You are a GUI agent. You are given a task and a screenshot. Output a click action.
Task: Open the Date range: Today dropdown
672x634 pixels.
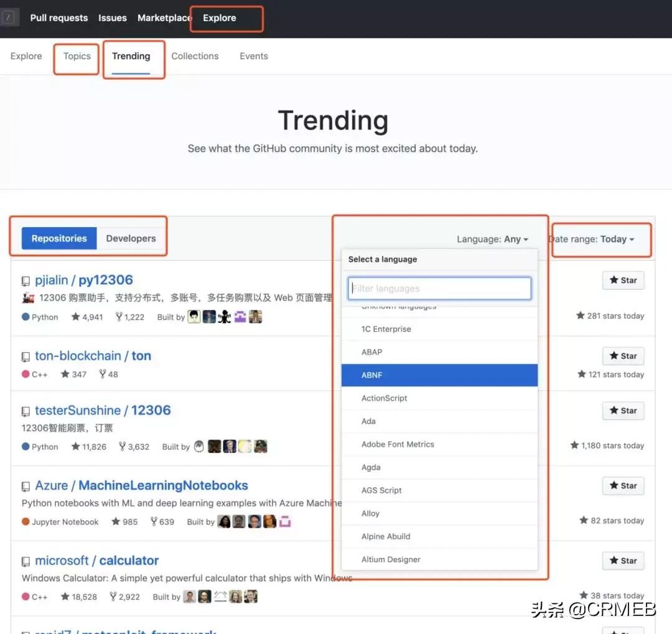(592, 239)
